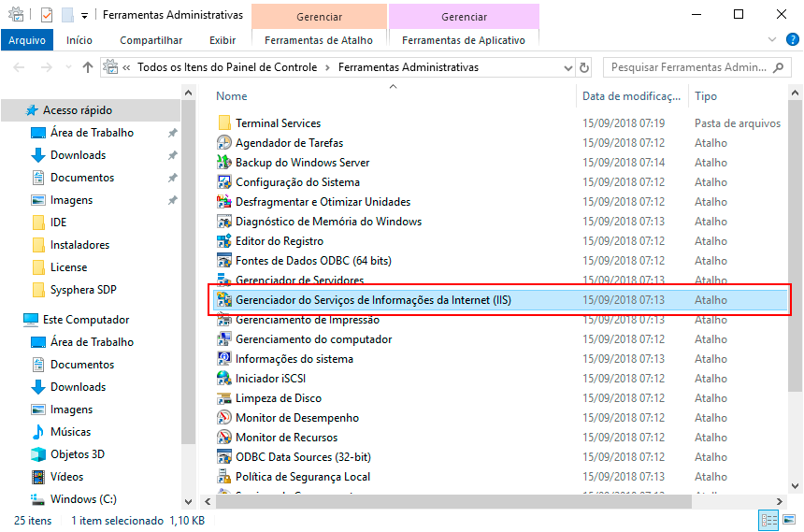
Task: Expand the ribbon with the chevron
Action: [771, 39]
